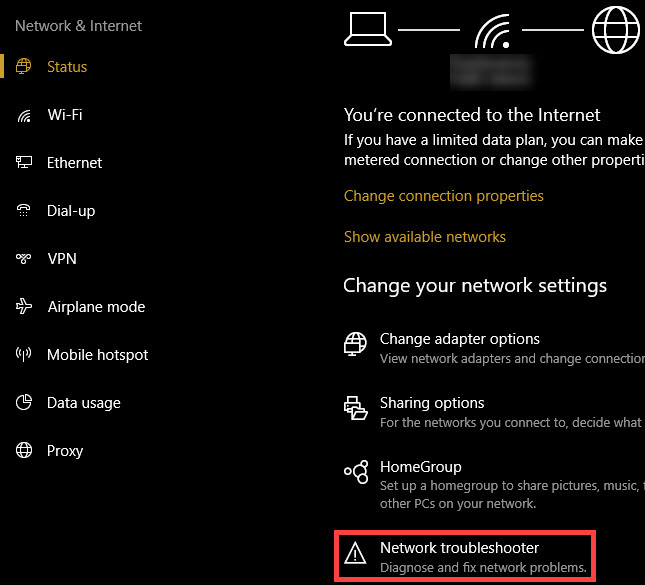Screen dimensions: 645x585
Task: Open the Change connection properties link
Action: (x=443, y=196)
